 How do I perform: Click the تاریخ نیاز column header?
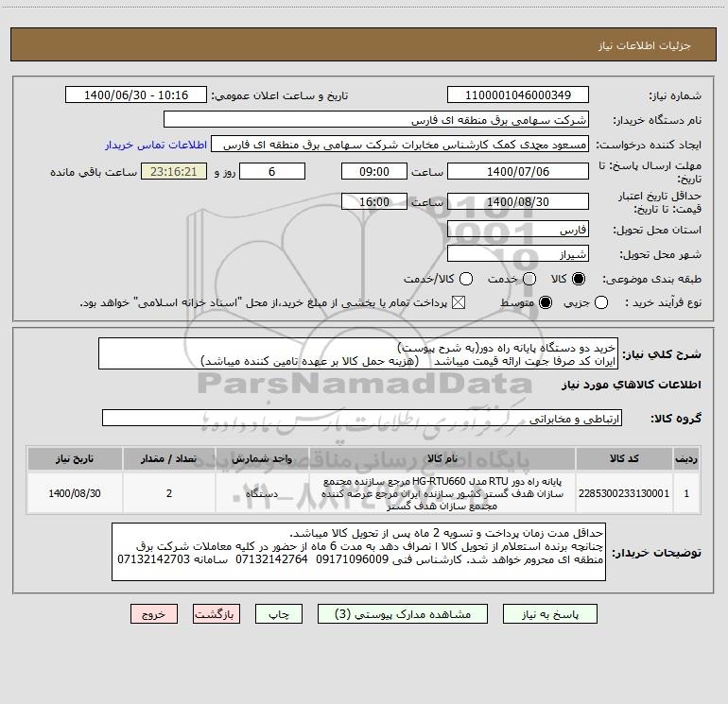point(75,458)
